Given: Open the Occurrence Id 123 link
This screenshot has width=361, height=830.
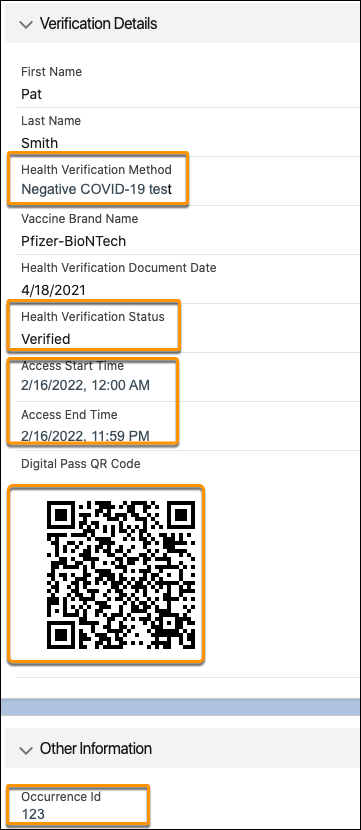Looking at the screenshot, I should (33, 814).
